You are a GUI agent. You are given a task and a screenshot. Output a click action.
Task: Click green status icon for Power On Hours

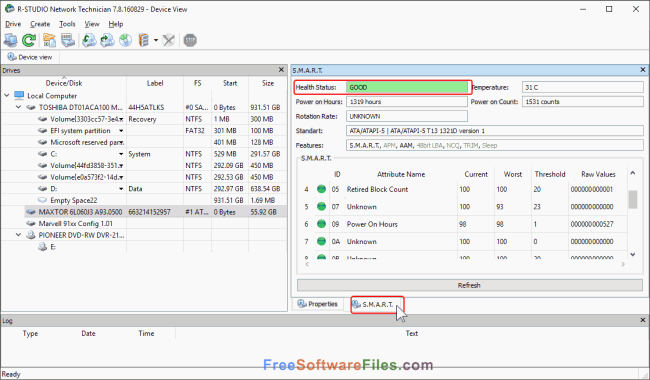point(321,224)
